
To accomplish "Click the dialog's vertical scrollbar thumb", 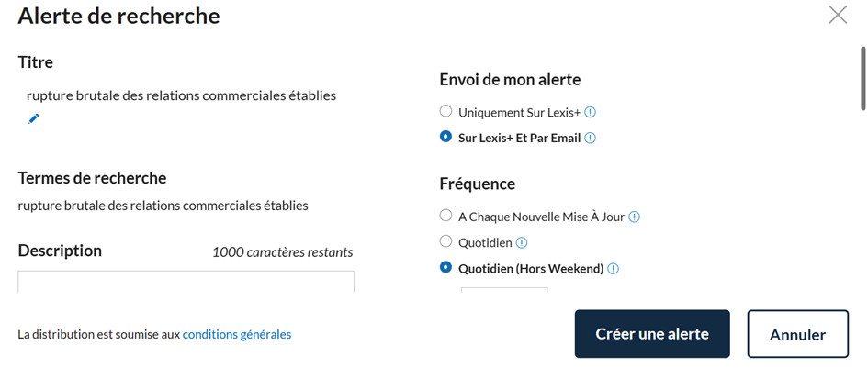I will [862, 79].
